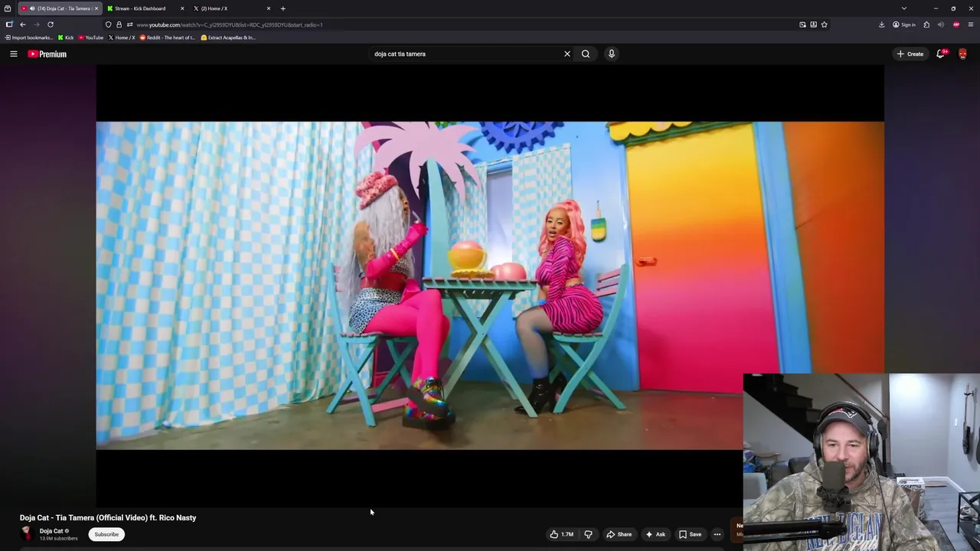This screenshot has width=980, height=551.
Task: Open the Kick bookmark
Action: pos(66,37)
